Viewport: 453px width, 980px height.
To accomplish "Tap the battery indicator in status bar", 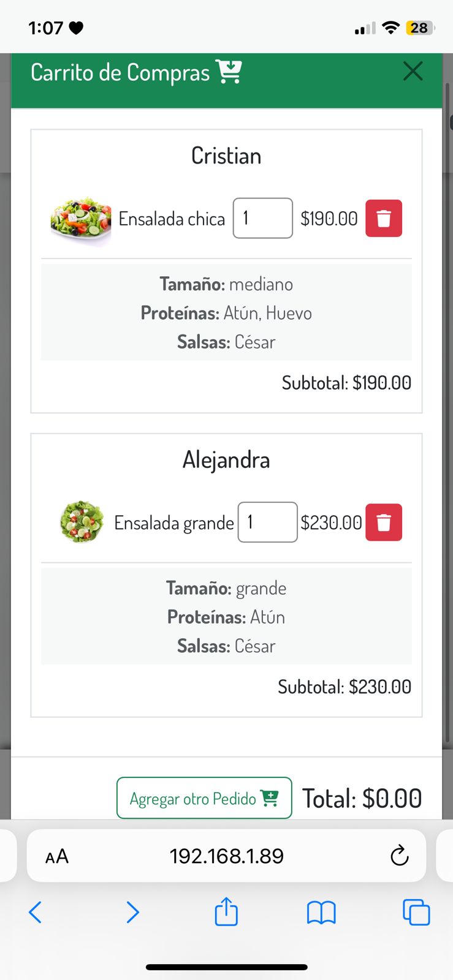I will pos(420,28).
